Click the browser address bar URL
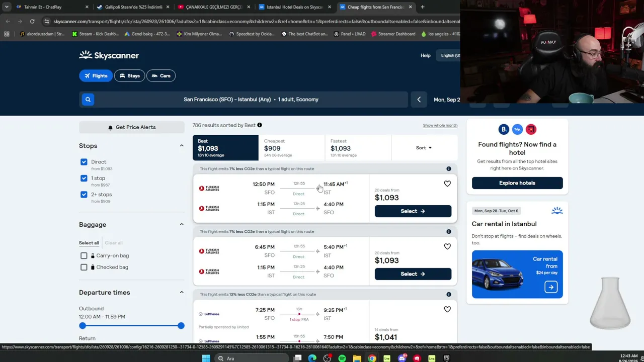 [x=257, y=21]
